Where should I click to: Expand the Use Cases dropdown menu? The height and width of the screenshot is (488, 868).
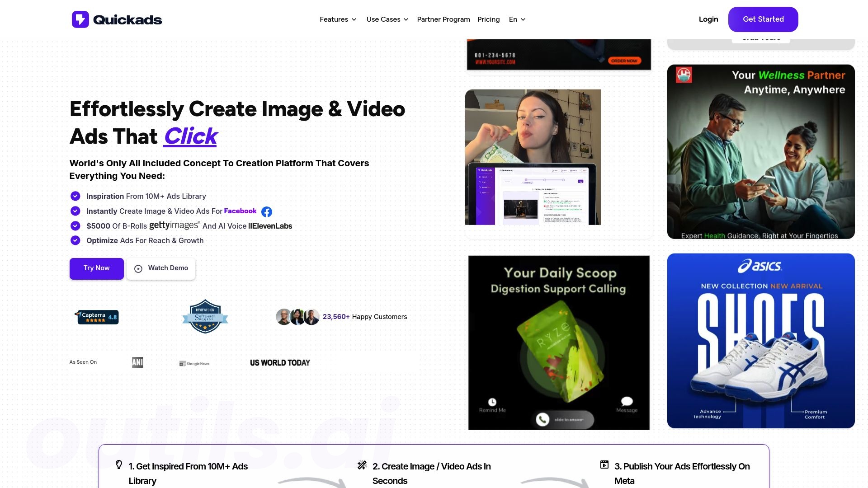coord(387,19)
